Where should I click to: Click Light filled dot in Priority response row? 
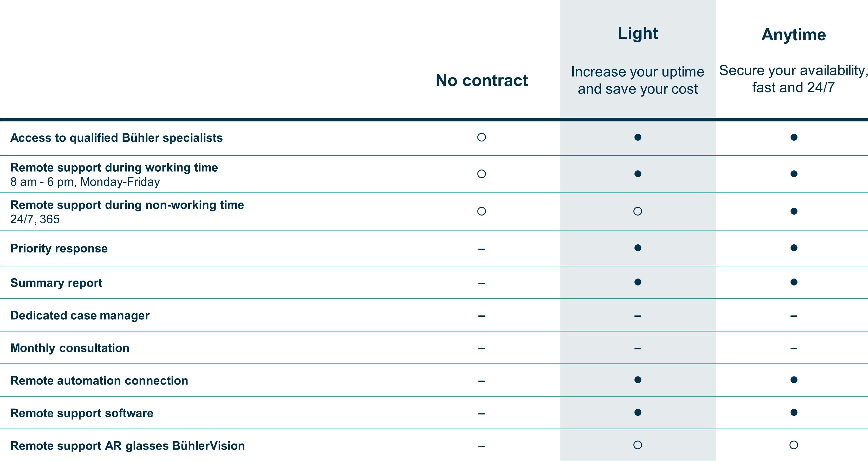638,248
